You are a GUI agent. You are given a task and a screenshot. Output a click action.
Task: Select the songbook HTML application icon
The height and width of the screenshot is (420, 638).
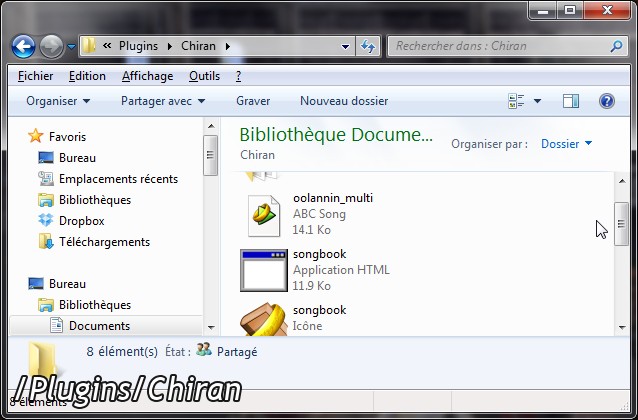tap(264, 270)
